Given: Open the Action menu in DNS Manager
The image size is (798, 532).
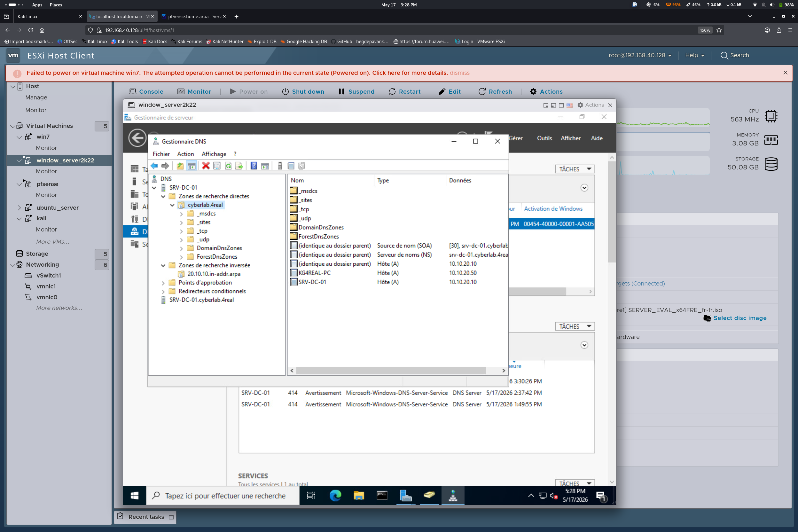Looking at the screenshot, I should pyautogui.click(x=185, y=154).
